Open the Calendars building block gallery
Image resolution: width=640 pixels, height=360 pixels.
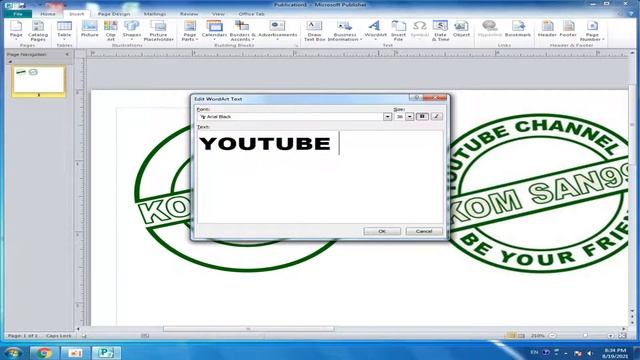click(214, 31)
